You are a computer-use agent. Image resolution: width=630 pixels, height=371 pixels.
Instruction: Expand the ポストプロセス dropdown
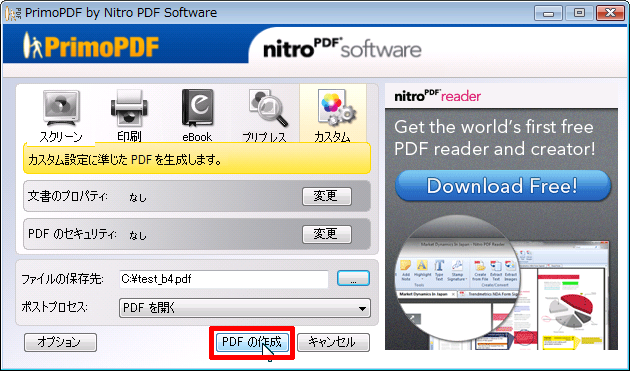(245, 308)
